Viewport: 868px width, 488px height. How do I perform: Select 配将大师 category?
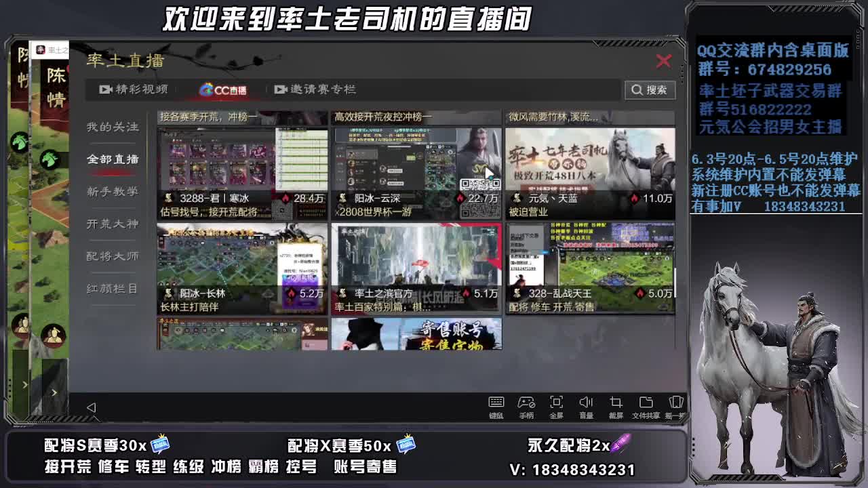click(113, 256)
